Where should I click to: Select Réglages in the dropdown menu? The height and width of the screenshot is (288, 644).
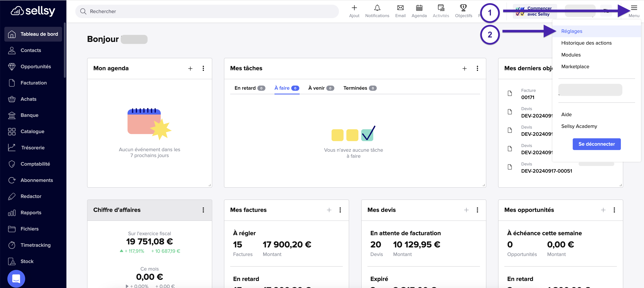click(572, 31)
